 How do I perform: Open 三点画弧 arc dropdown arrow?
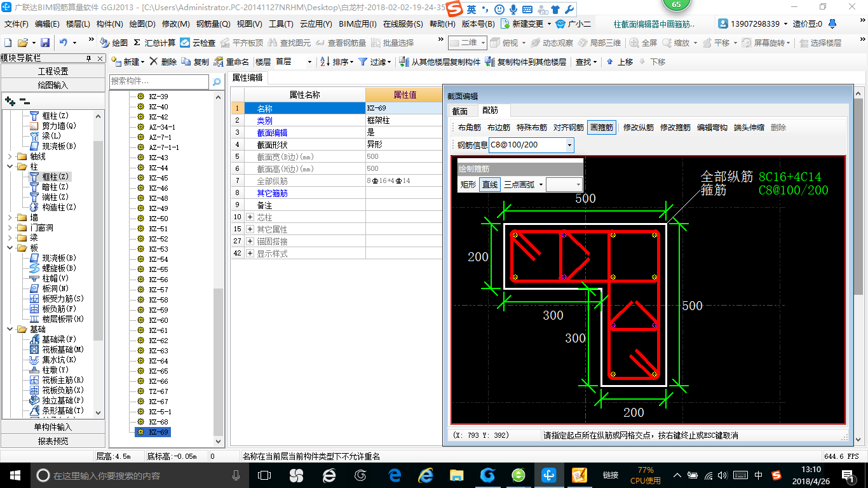tap(541, 184)
